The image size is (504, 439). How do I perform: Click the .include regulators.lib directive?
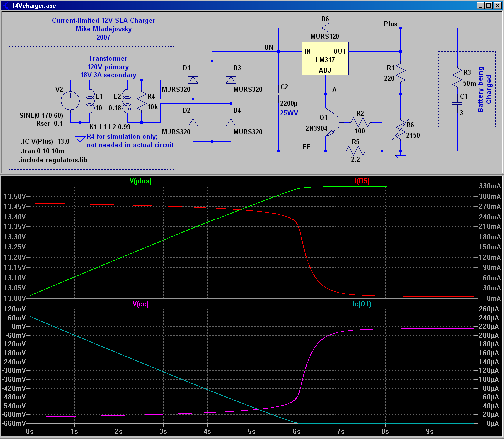click(53, 160)
